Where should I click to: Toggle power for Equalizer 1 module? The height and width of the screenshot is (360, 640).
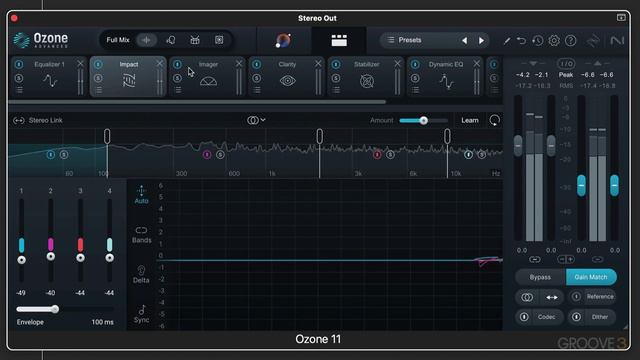click(19, 64)
